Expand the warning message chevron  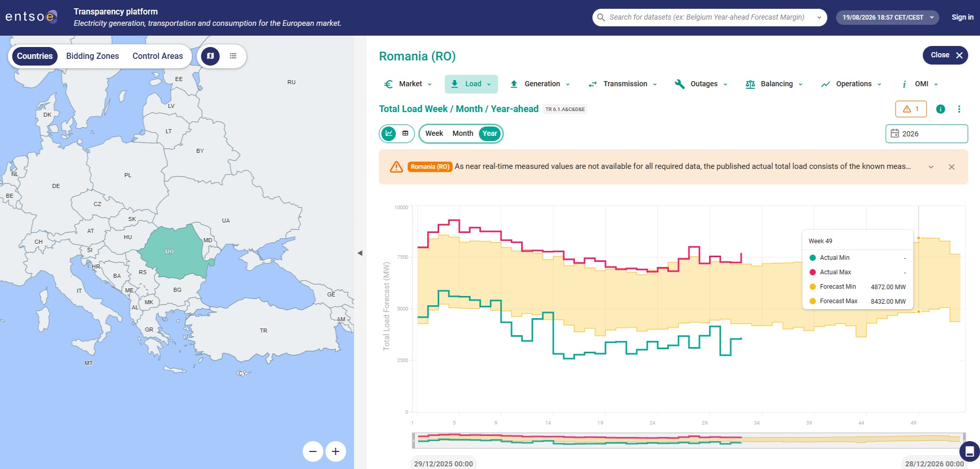931,167
